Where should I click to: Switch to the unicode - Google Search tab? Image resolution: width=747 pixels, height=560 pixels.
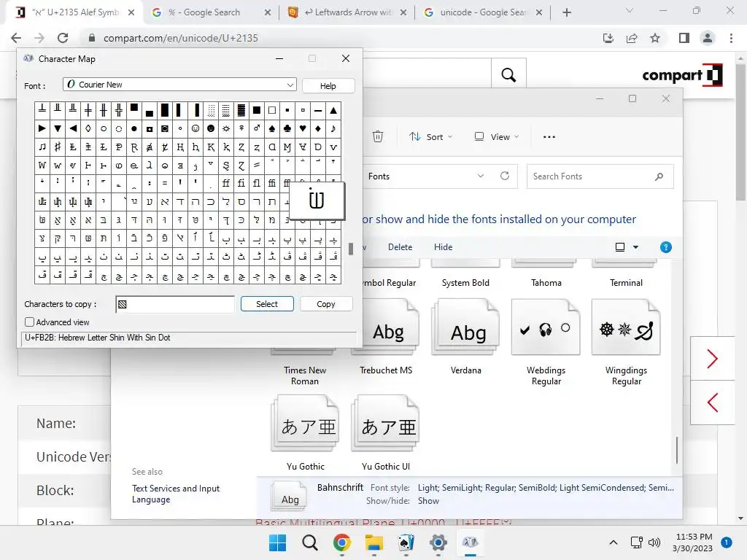point(483,12)
